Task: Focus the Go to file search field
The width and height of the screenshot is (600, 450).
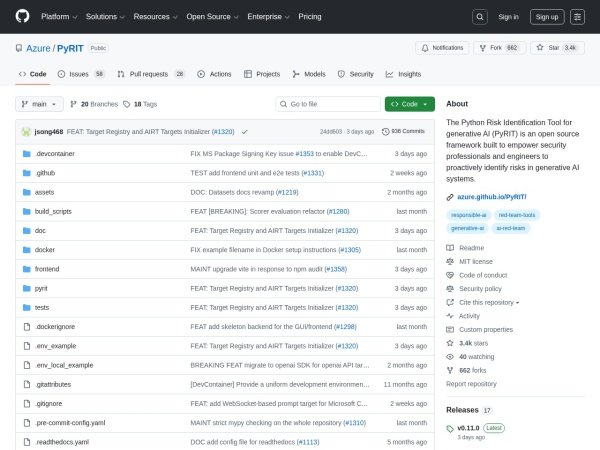Action: 328,104
